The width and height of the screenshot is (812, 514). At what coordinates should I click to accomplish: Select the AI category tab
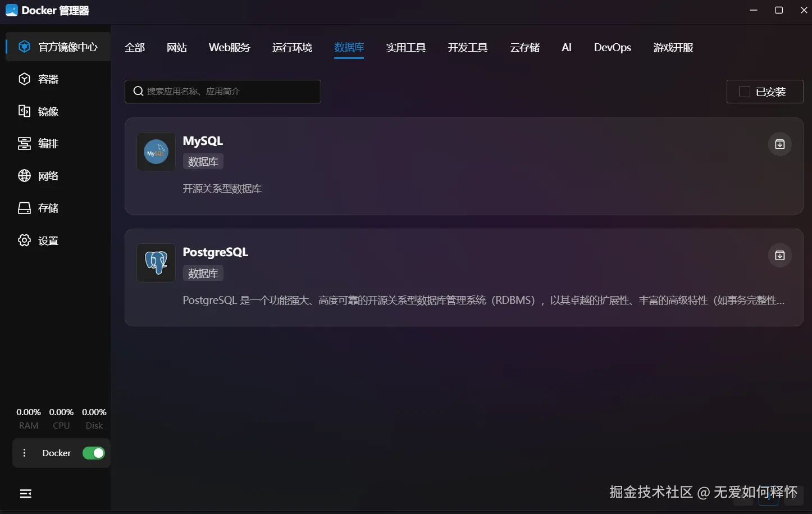pyautogui.click(x=567, y=48)
